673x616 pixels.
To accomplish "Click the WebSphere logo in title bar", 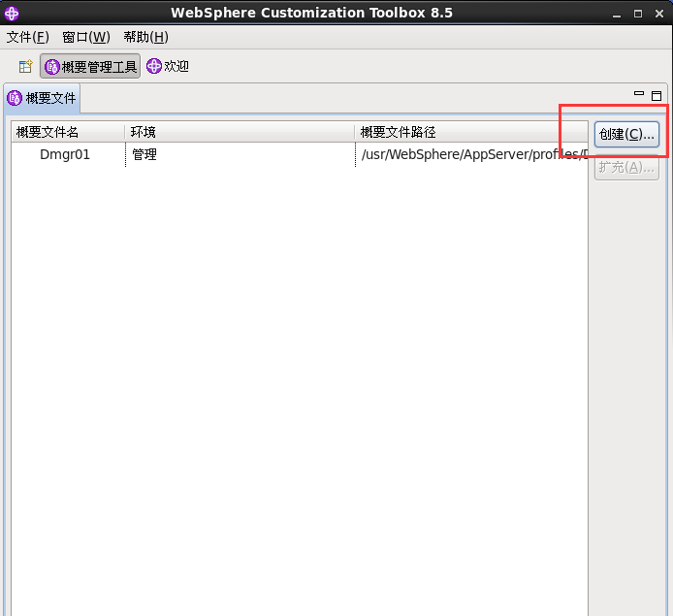I will click(x=12, y=14).
